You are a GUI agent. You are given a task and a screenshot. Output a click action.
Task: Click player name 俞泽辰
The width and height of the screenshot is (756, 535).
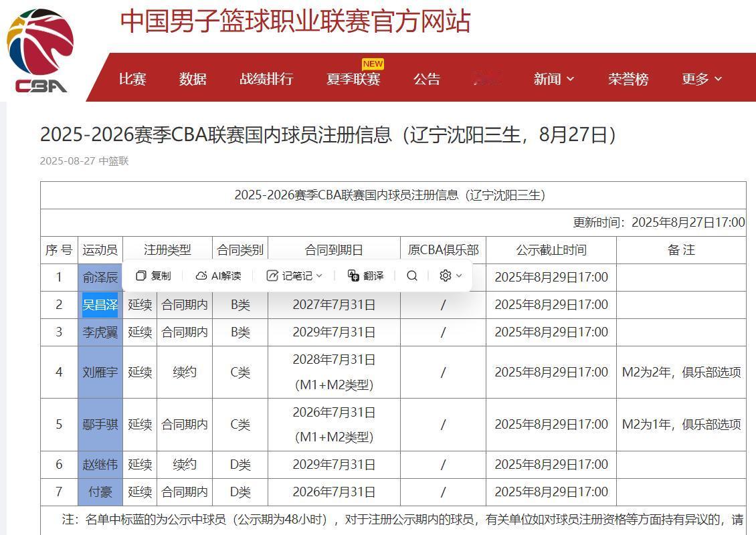coord(100,278)
